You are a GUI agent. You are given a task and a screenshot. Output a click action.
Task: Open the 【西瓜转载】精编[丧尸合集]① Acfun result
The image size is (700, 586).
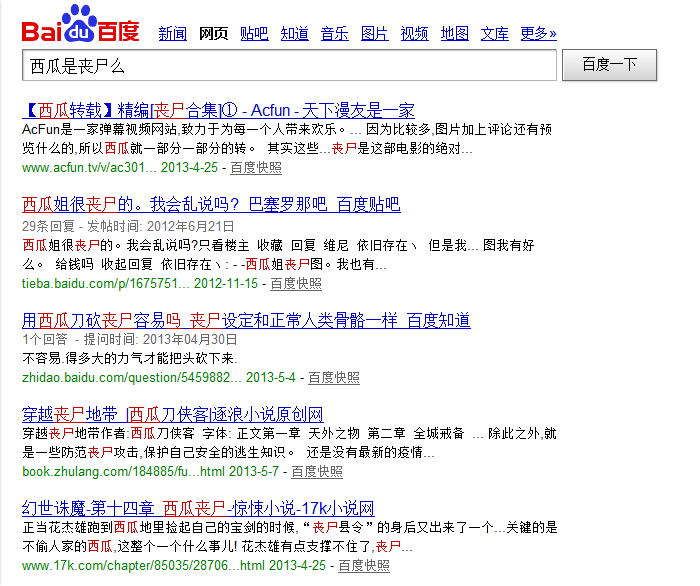pyautogui.click(x=218, y=110)
